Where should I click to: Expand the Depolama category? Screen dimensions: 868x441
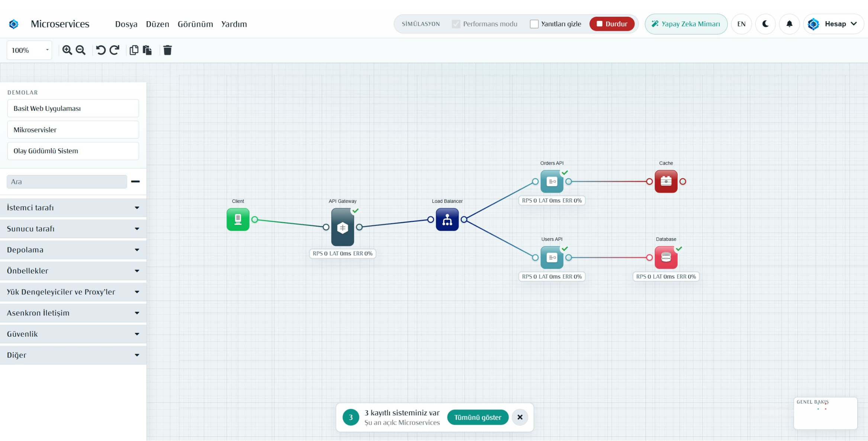coord(73,250)
